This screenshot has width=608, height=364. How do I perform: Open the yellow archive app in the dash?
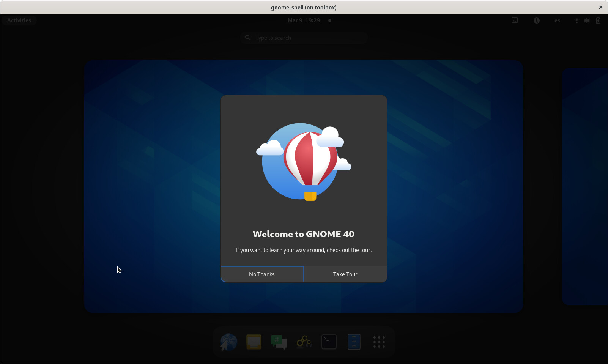[254, 342]
